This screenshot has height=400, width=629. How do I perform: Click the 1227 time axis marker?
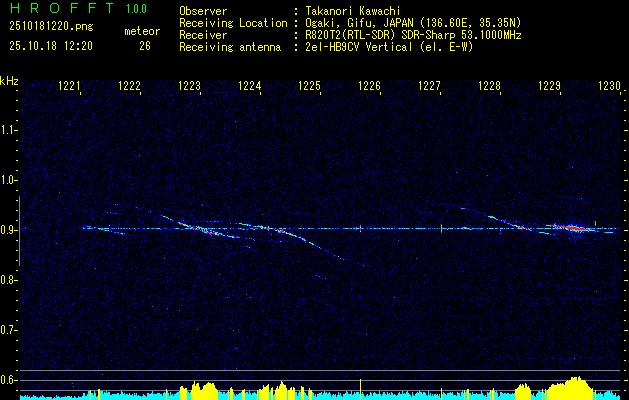pyautogui.click(x=429, y=86)
